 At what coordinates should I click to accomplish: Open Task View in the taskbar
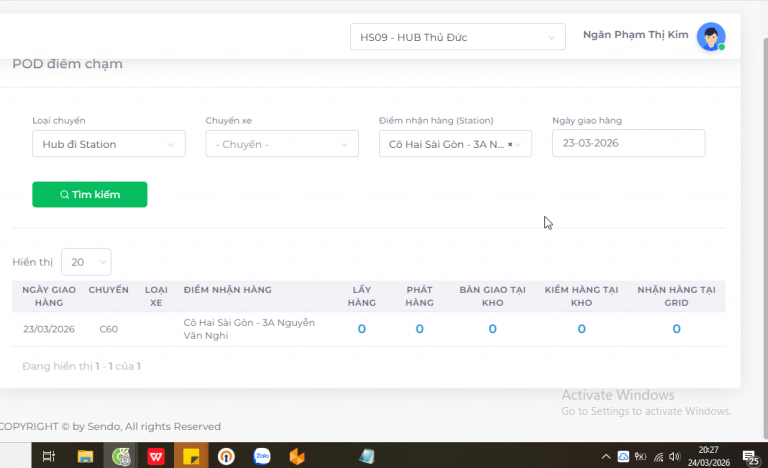click(48, 456)
